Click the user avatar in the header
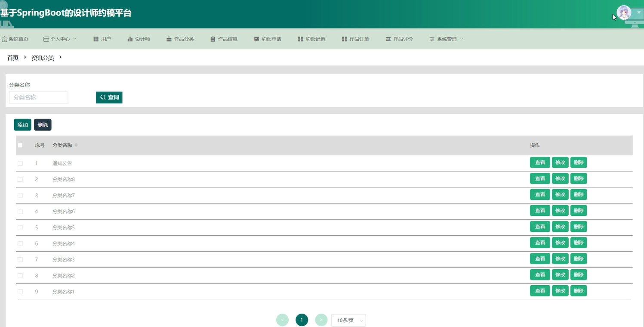Viewport: 644px width, 327px height. point(624,12)
